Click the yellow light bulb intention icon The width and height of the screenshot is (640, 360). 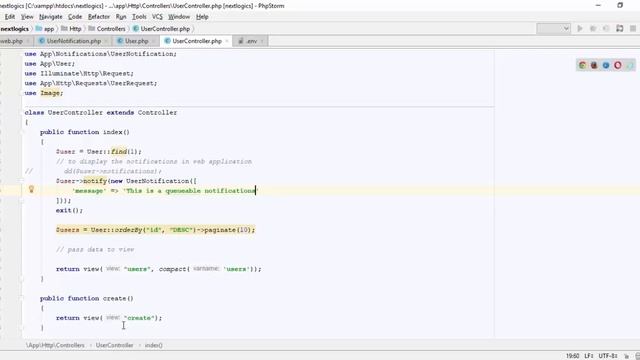point(31,189)
